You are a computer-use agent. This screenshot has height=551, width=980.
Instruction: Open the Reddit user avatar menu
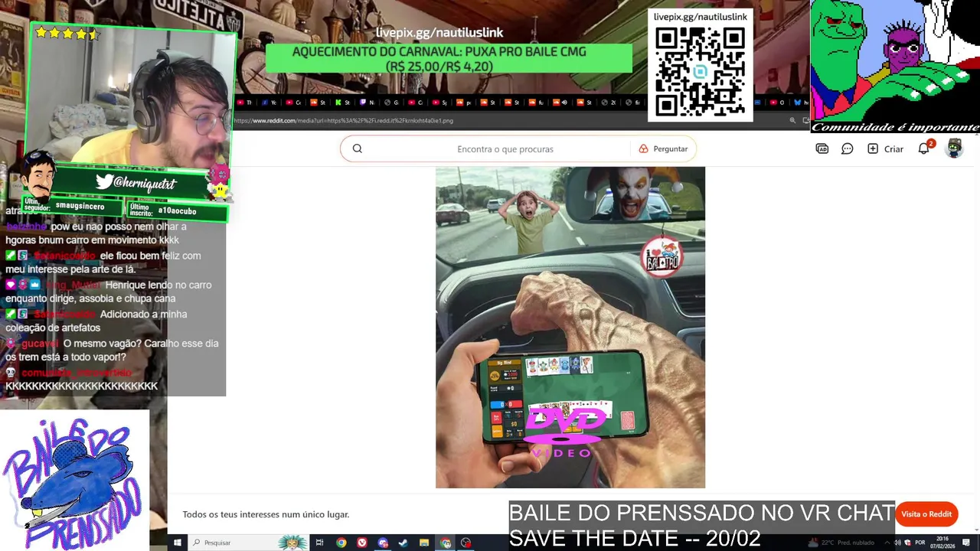(x=954, y=148)
